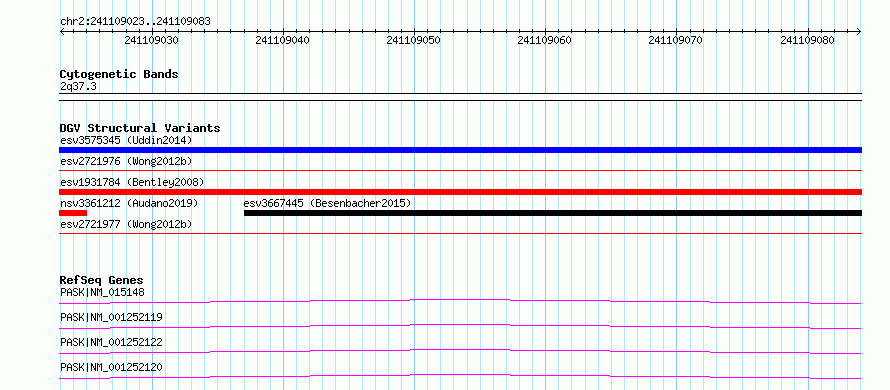Click ruler position 241109050

click(x=413, y=40)
